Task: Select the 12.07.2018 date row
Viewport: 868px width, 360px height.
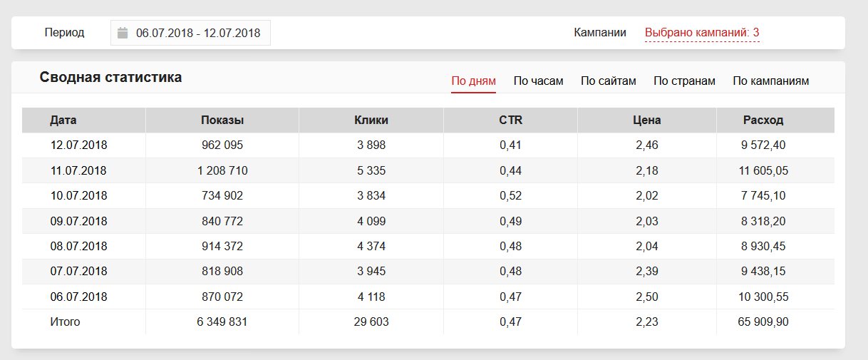Action: (x=78, y=145)
